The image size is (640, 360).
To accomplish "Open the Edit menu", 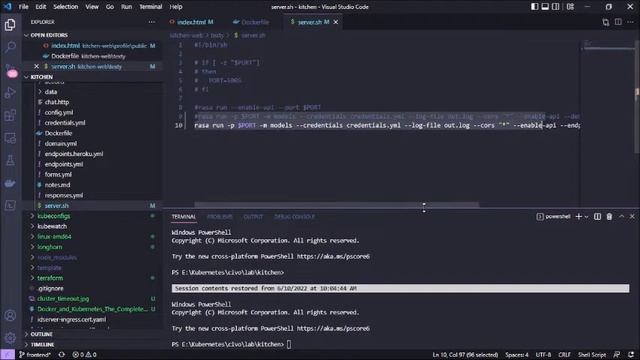I will [x=40, y=7].
